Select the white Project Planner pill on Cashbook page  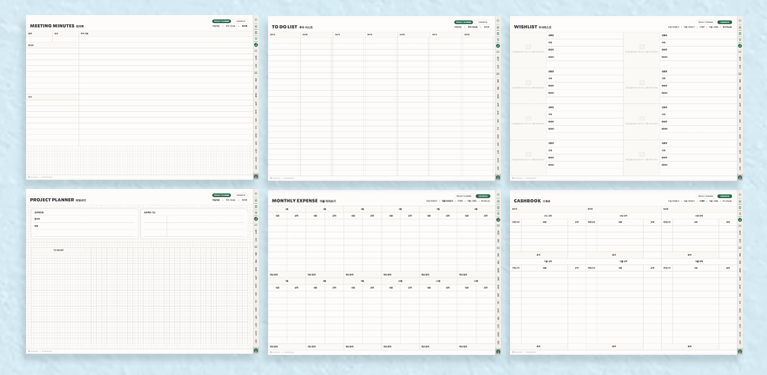coord(705,196)
